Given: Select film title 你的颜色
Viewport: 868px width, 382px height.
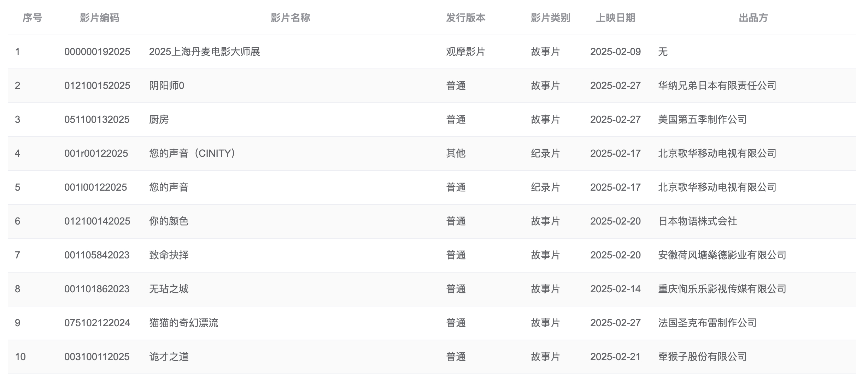Looking at the screenshot, I should coord(169,221).
